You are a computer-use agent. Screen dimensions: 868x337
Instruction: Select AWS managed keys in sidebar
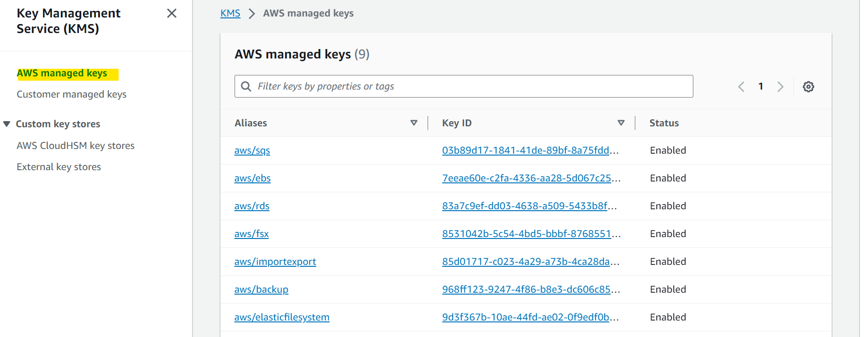pyautogui.click(x=62, y=73)
